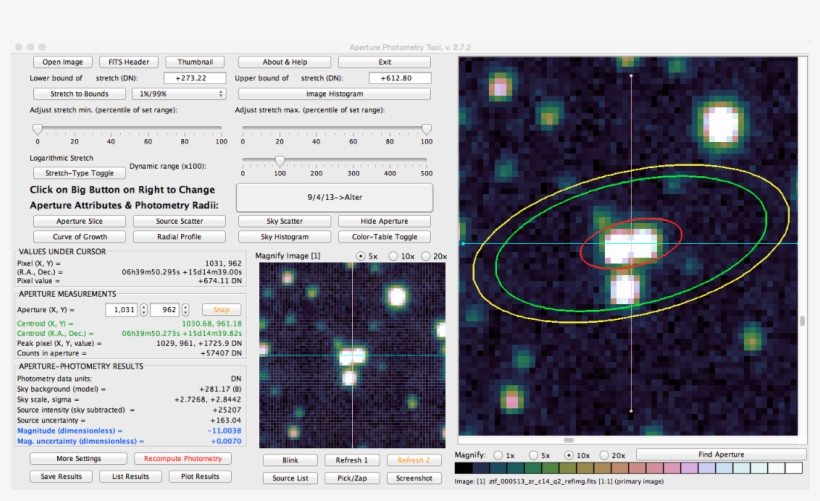820x501 pixels.
Task: Click the main image horizontal scrollbar
Action: tap(569, 440)
